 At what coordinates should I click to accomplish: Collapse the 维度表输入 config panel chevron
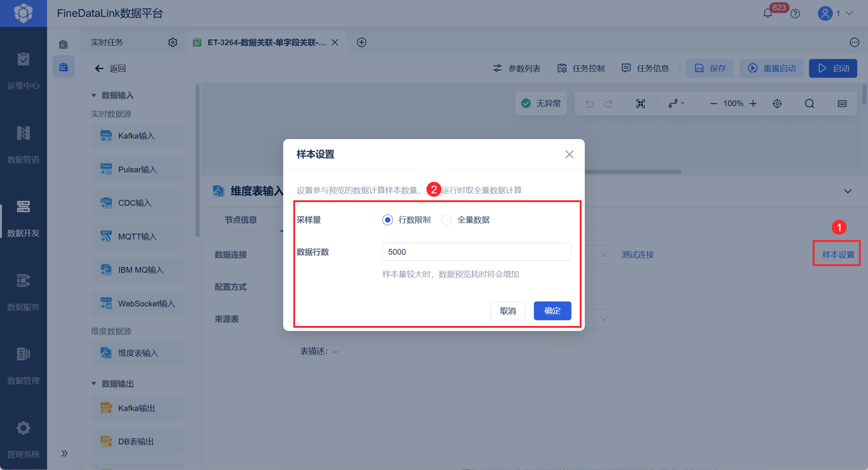[x=848, y=191]
